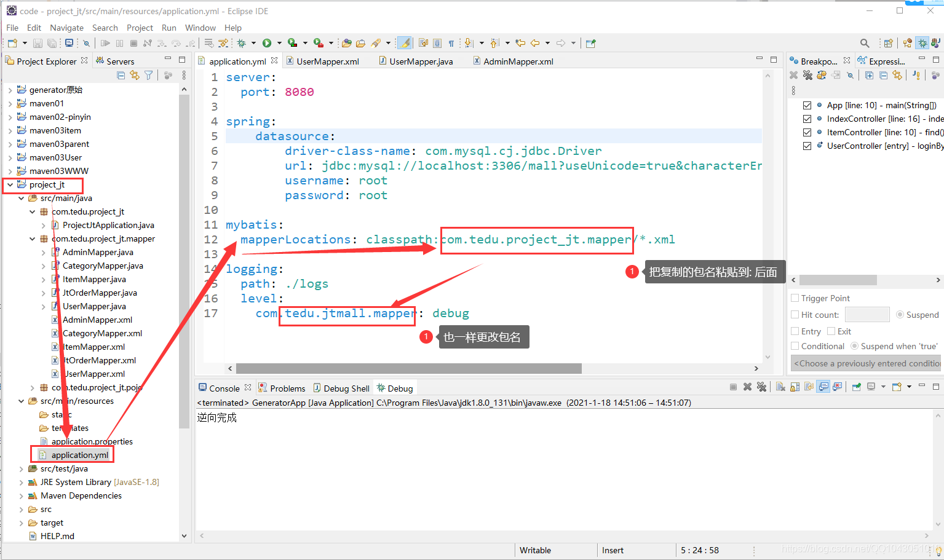Uncheck the IndexController [line: 16] breakpoint
Image resolution: width=944 pixels, height=560 pixels.
tap(807, 119)
